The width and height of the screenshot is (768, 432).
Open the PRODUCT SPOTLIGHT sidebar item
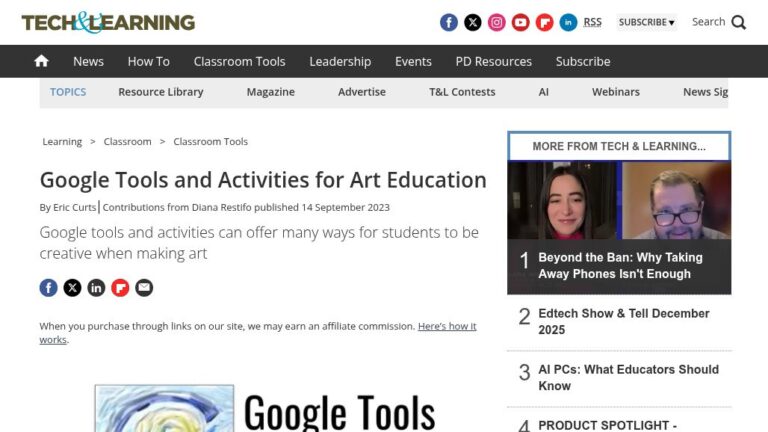pos(607,425)
